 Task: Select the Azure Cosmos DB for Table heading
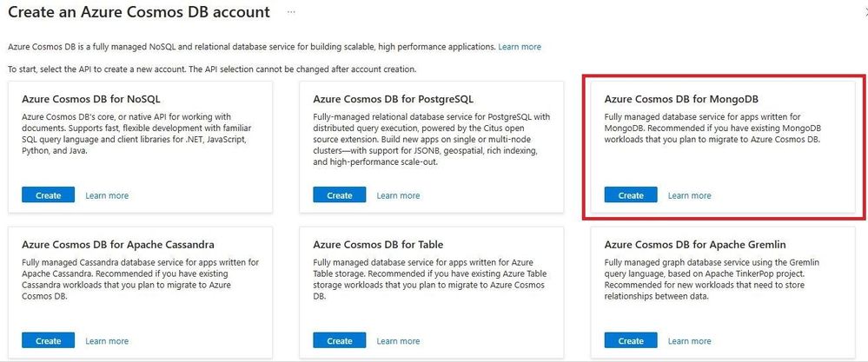pyautogui.click(x=378, y=244)
